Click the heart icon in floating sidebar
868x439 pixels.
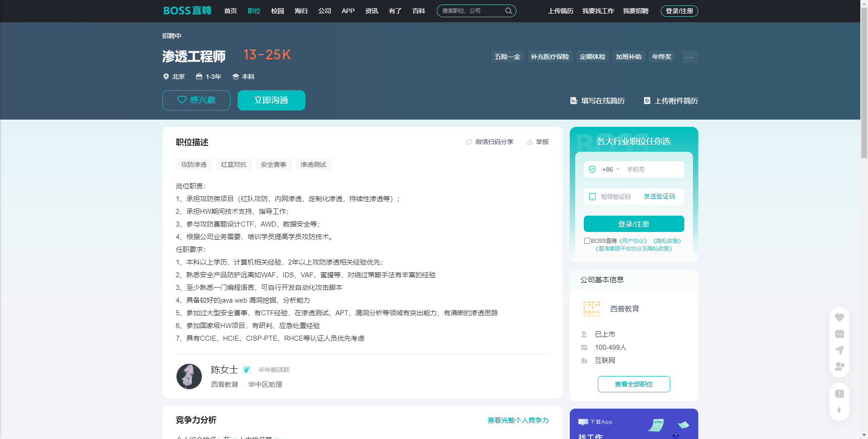point(839,318)
